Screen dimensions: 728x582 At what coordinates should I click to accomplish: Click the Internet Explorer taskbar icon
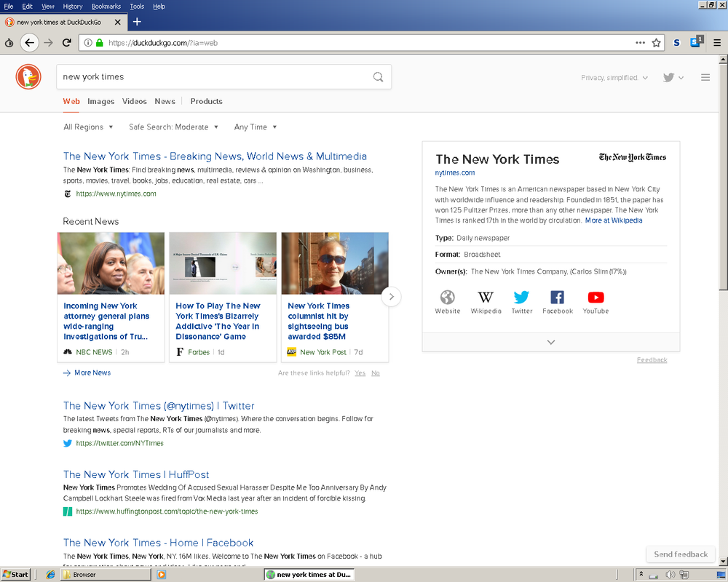tap(50, 575)
